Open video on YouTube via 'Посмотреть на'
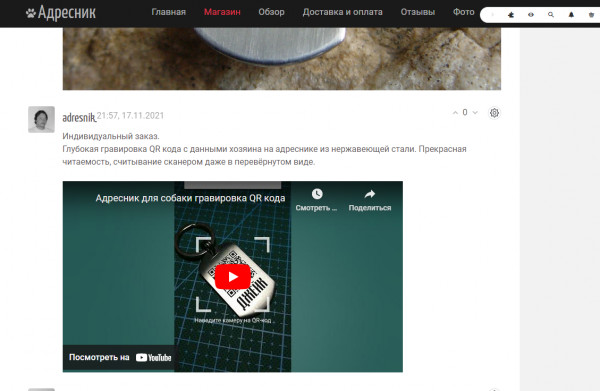Screen dimensions: 600x391 (120, 357)
